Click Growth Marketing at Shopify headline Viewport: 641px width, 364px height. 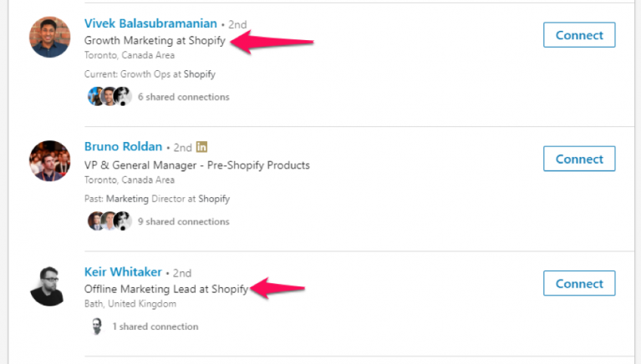click(x=155, y=40)
